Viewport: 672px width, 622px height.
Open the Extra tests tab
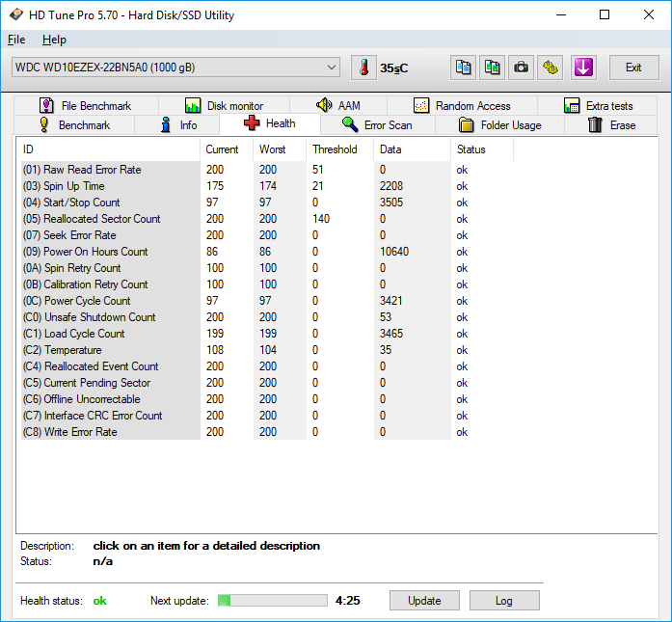(x=598, y=105)
